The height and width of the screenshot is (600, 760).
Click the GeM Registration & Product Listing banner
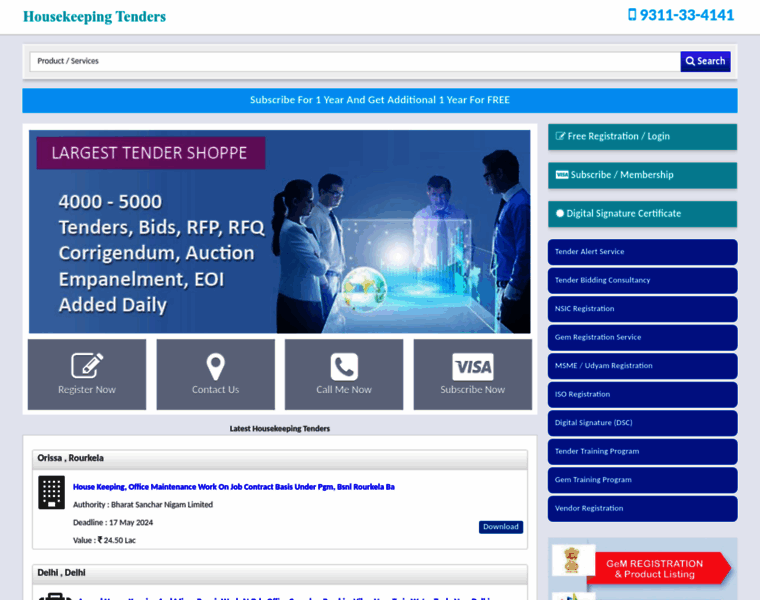coord(659,568)
